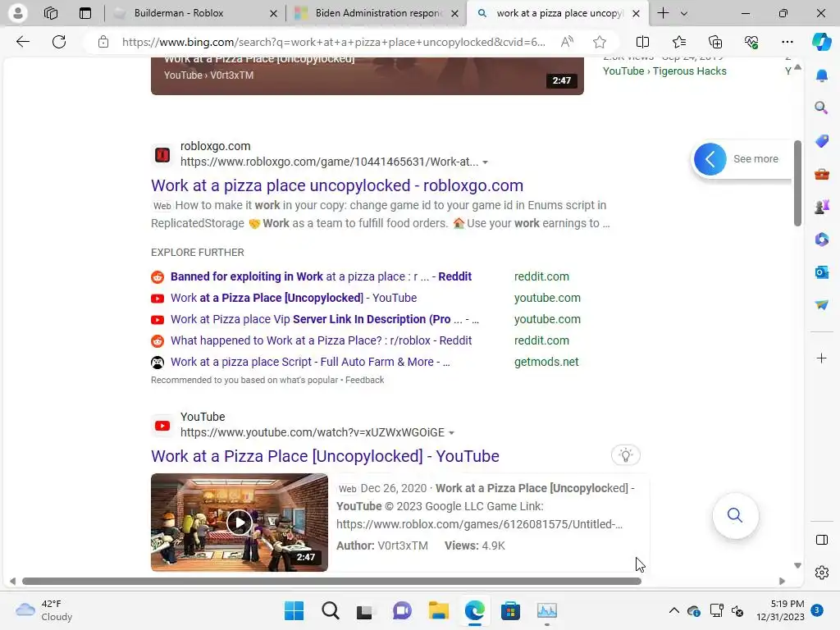840x630 pixels.
Task: Refresh the current page
Action: click(59, 42)
